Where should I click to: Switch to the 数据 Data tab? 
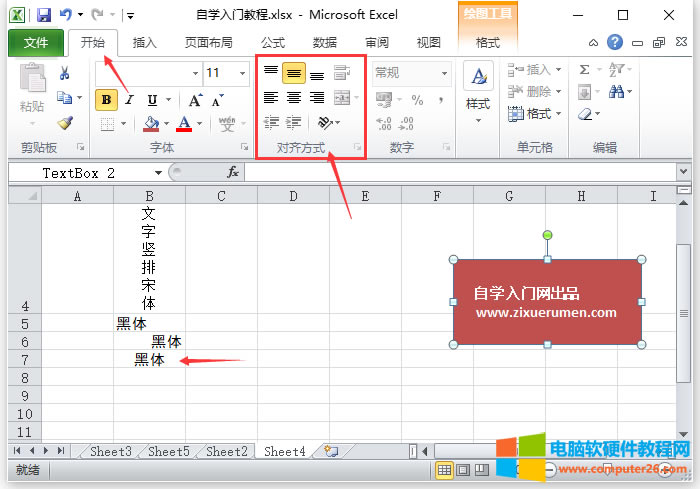click(325, 43)
